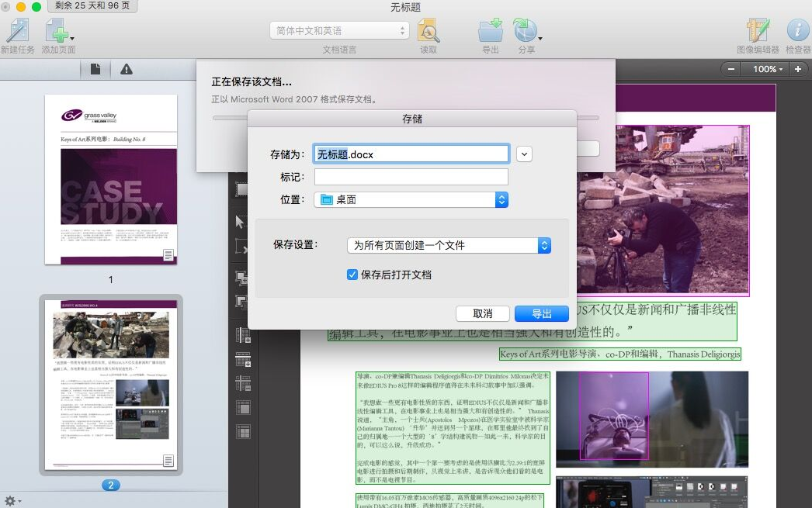Viewport: 812px width, 508px height.
Task: Click the 取消 cancel button
Action: click(x=482, y=313)
